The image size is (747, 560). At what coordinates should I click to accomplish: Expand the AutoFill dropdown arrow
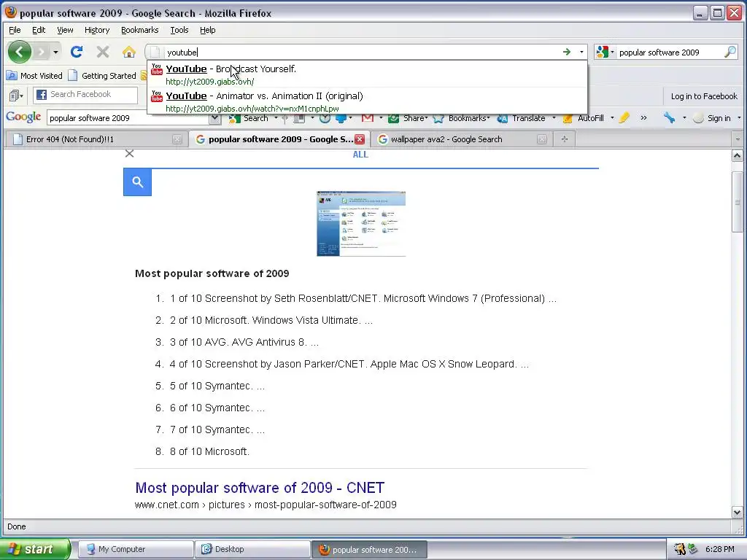pyautogui.click(x=612, y=118)
